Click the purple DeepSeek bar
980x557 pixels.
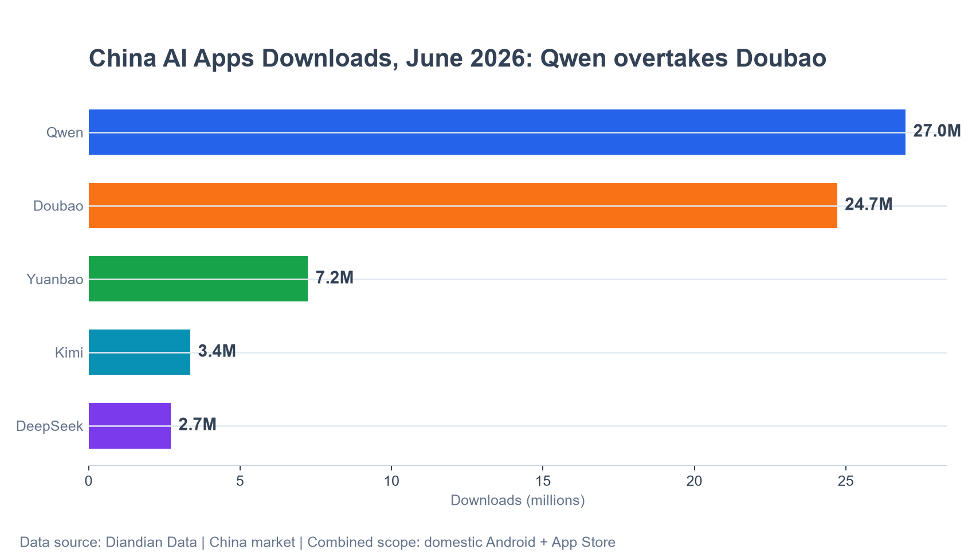click(130, 426)
